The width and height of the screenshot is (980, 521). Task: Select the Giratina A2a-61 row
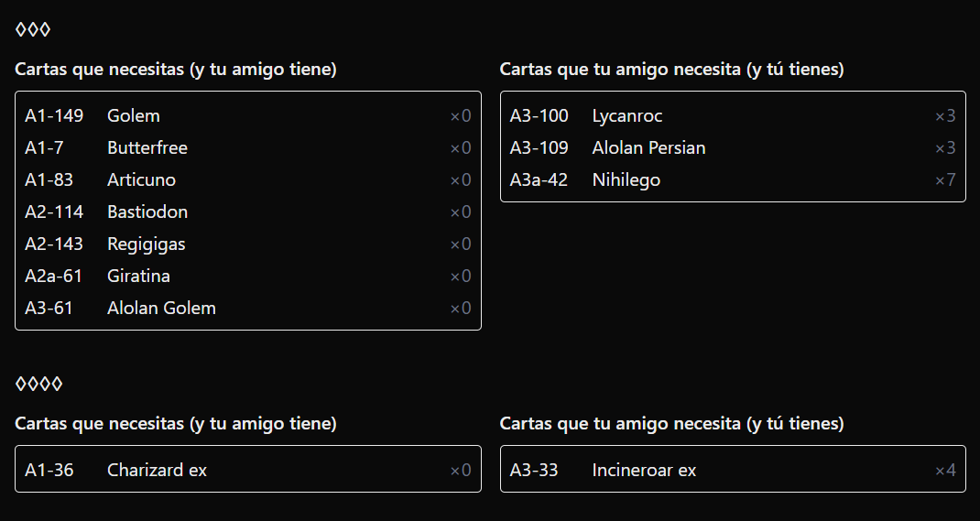pos(248,277)
